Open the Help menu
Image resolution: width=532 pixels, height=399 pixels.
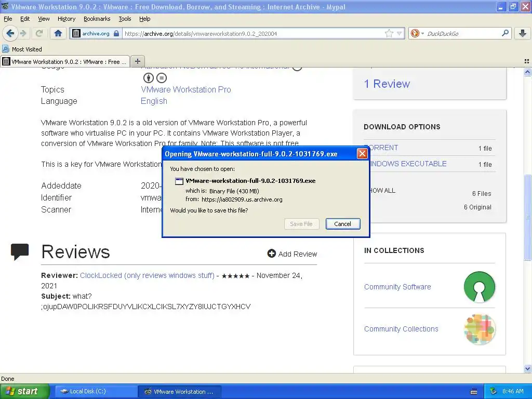pos(144,19)
